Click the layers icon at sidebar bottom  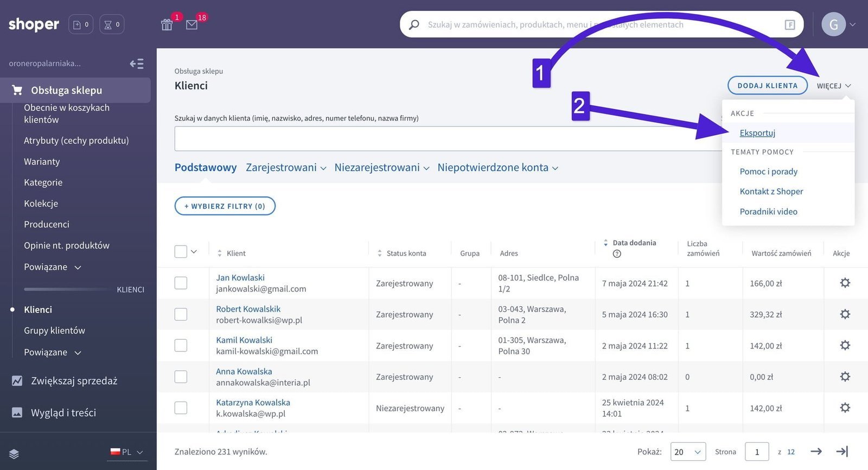point(14,454)
